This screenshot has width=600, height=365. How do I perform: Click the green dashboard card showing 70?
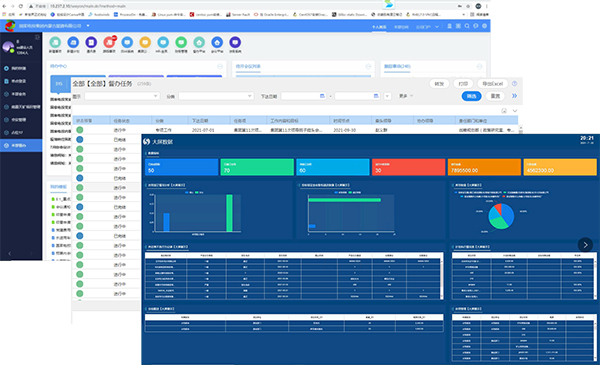[257, 168]
